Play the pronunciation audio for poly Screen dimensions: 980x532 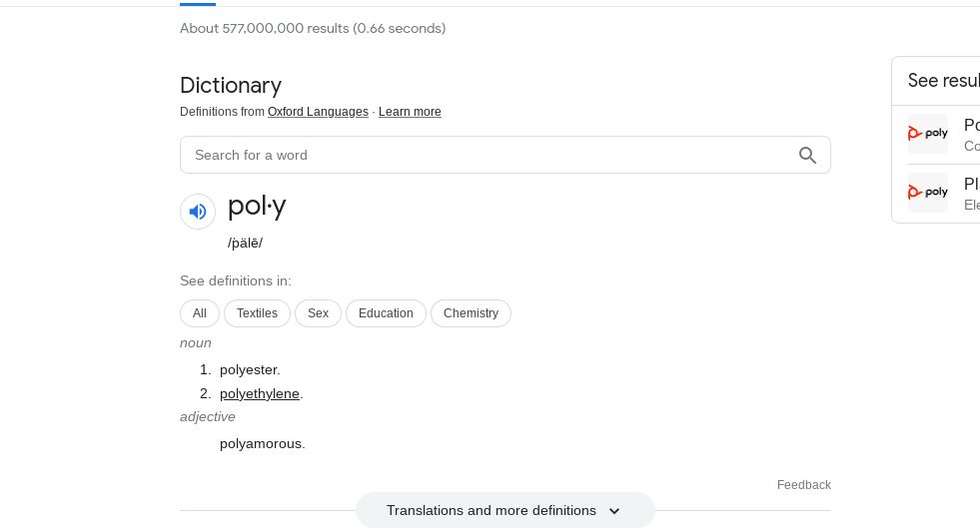tap(198, 212)
